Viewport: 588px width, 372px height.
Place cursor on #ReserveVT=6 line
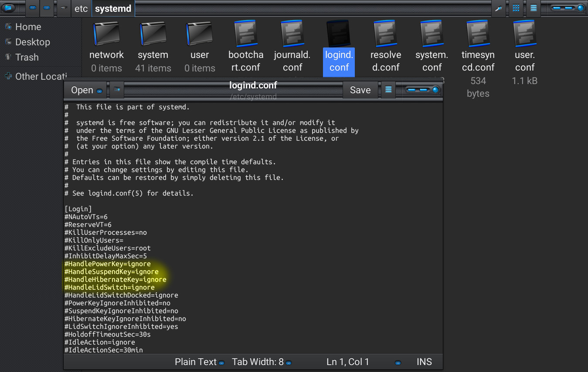(88, 225)
